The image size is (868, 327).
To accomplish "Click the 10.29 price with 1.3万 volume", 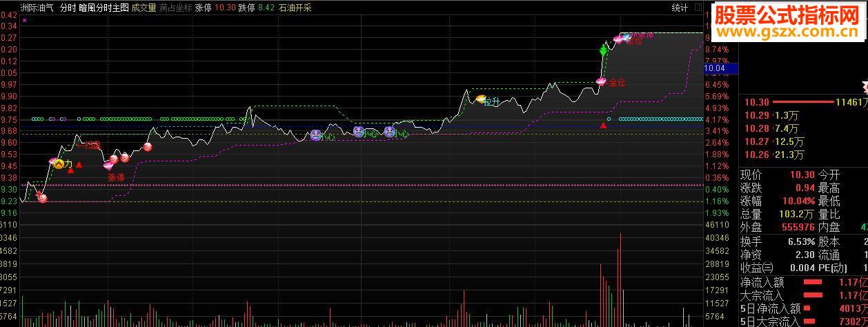I will [x=771, y=115].
